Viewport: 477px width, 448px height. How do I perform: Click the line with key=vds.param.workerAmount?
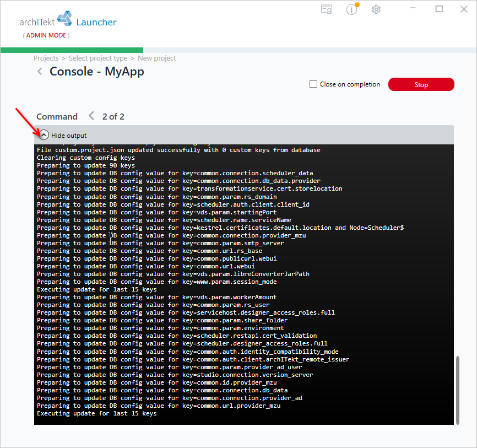[156, 297]
